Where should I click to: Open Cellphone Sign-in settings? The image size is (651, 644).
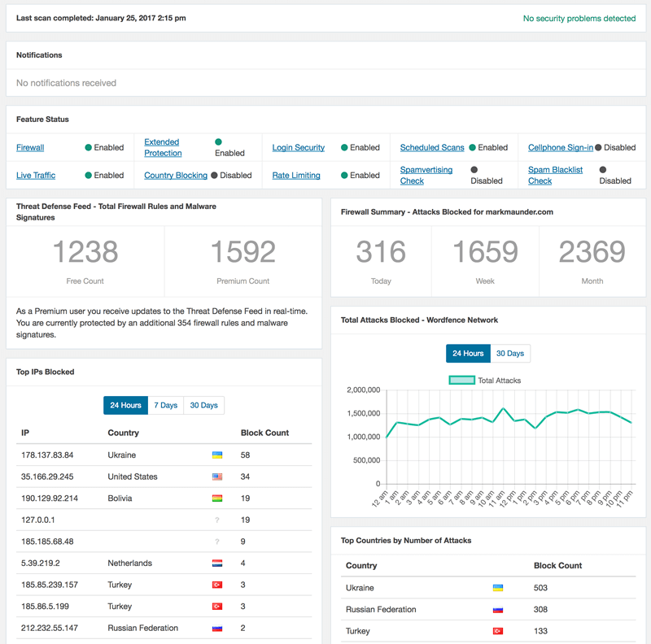pyautogui.click(x=560, y=148)
